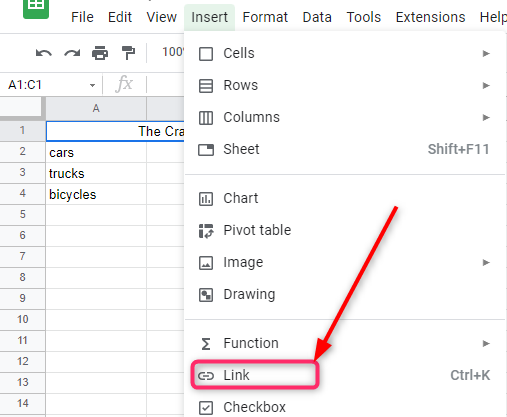Viewport: 507px width, 417px height.
Task: Open the name box dropdown arrow
Action: (92, 85)
